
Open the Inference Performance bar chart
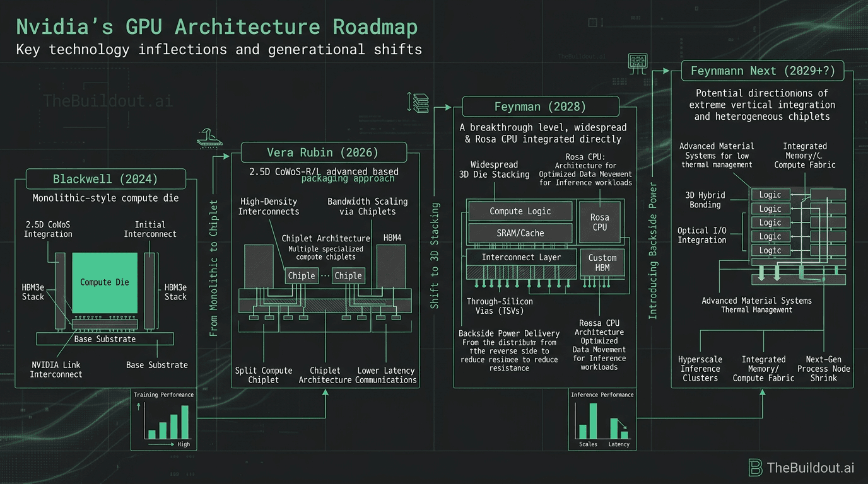coord(602,420)
